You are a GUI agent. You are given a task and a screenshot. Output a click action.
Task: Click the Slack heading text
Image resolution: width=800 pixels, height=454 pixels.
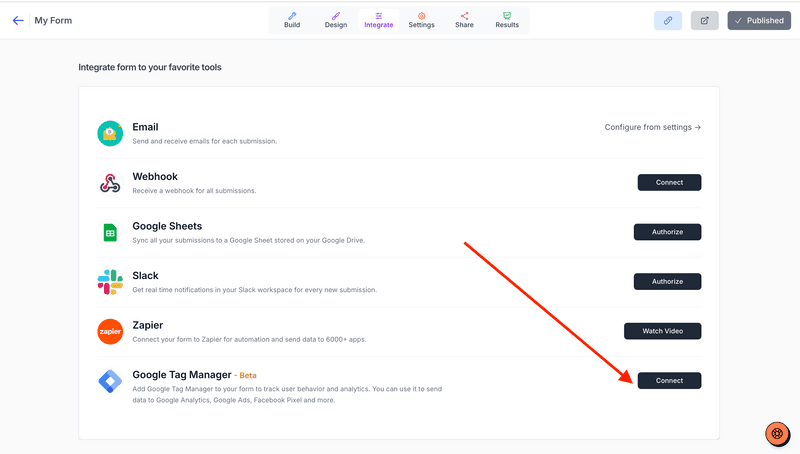coord(145,275)
